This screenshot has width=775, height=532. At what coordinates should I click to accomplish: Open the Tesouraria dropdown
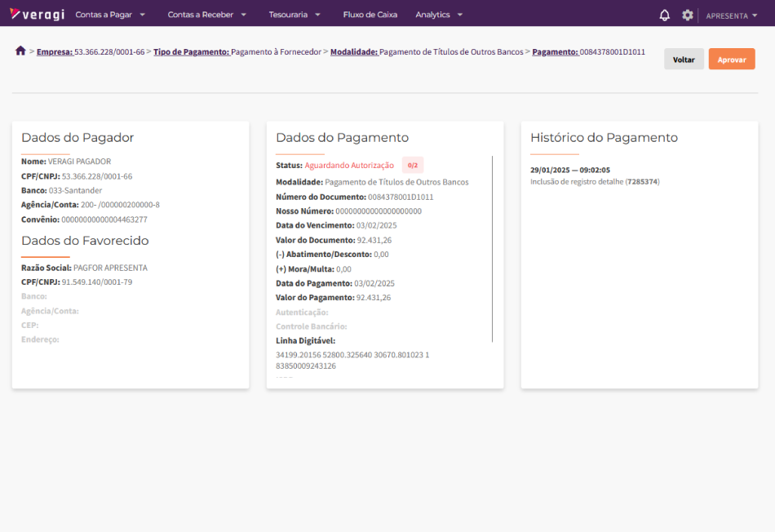pyautogui.click(x=294, y=15)
